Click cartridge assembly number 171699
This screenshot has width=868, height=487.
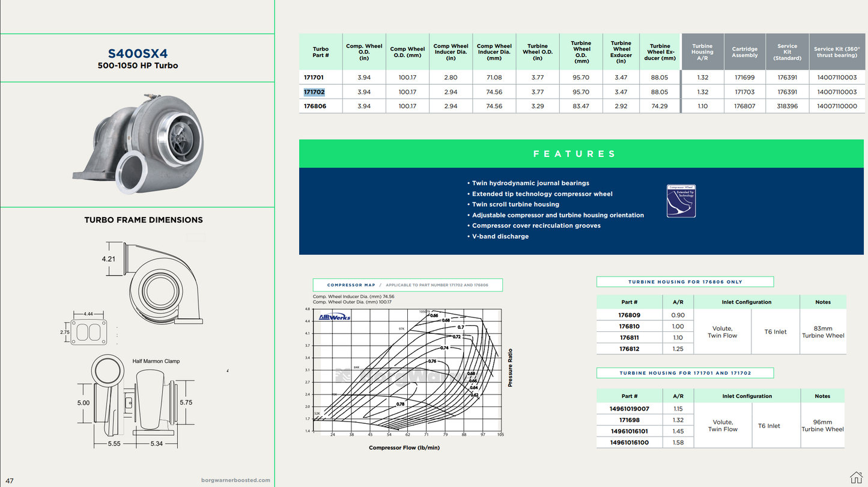(744, 78)
